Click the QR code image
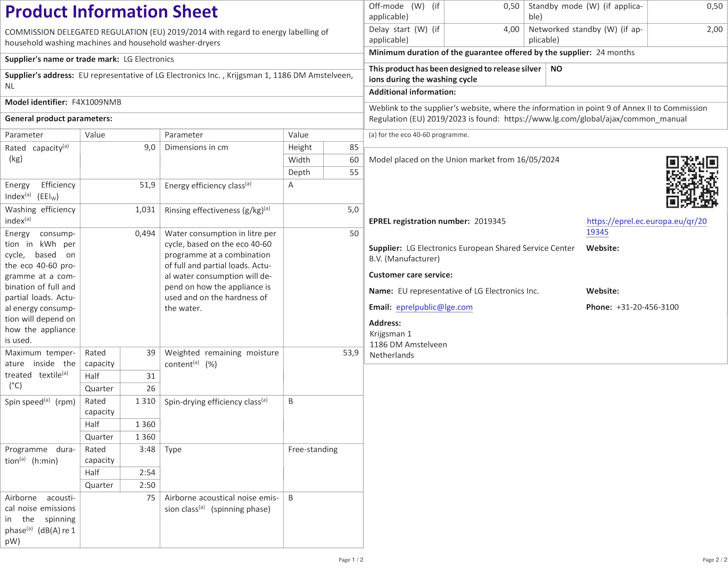728x569 pixels. click(692, 182)
